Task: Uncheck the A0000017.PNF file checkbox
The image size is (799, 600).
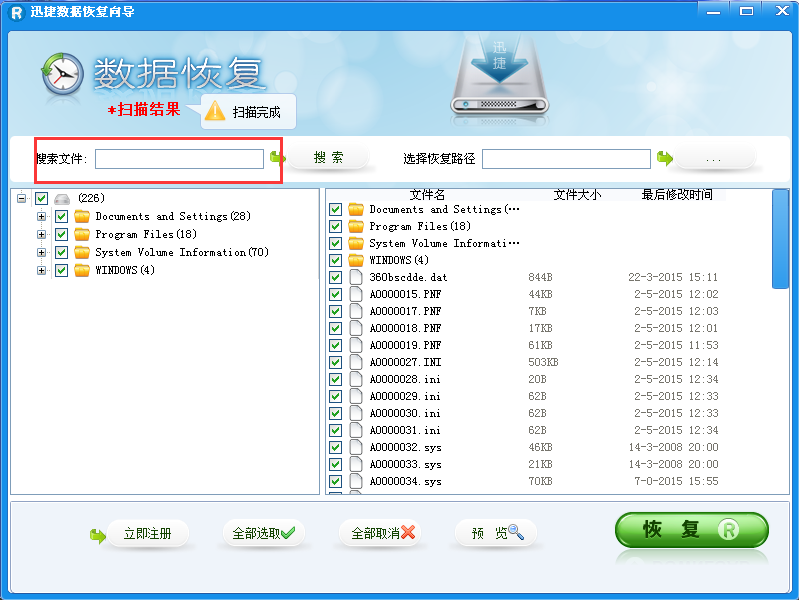Action: click(x=335, y=311)
